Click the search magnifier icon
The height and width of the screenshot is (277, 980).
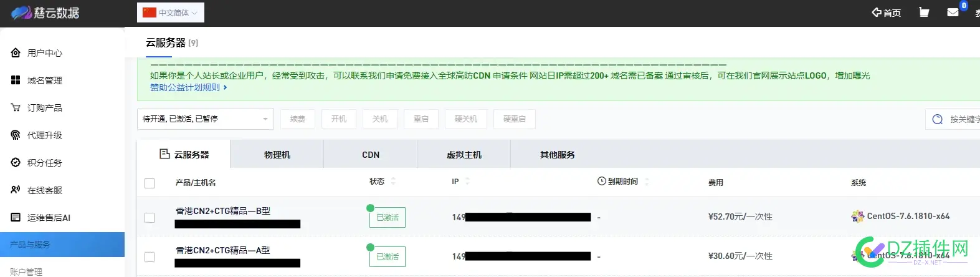pos(938,119)
